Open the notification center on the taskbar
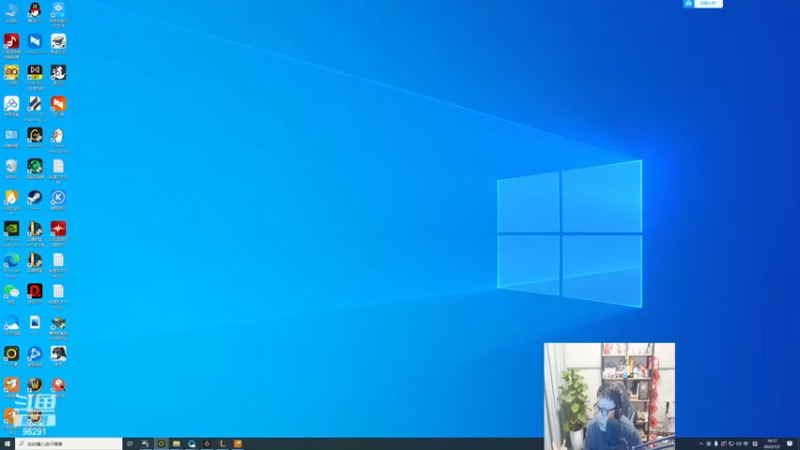Screen dimensions: 800x450 [790, 444]
